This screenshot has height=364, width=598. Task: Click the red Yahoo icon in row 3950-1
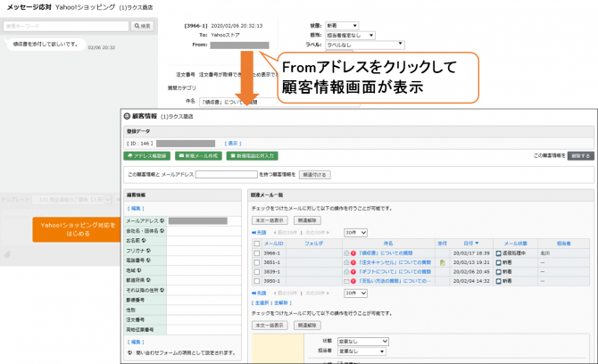tap(353, 281)
